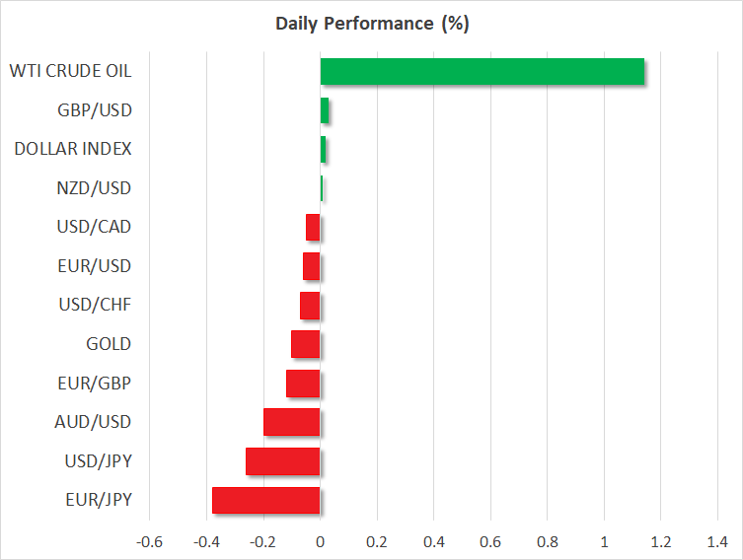Select the red USD/JPY bar
This screenshot has height=560, width=743.
(283, 461)
